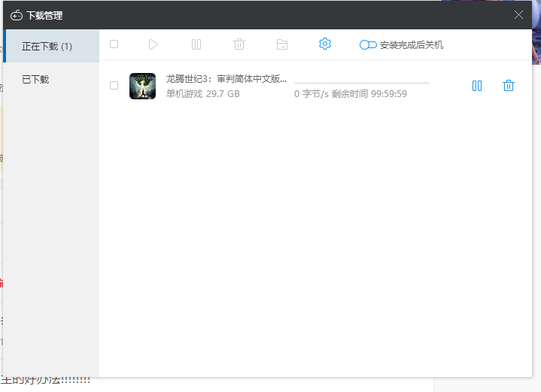The image size is (541, 392).
Task: Pause the 龙腾世纪3 download
Action: tap(477, 86)
